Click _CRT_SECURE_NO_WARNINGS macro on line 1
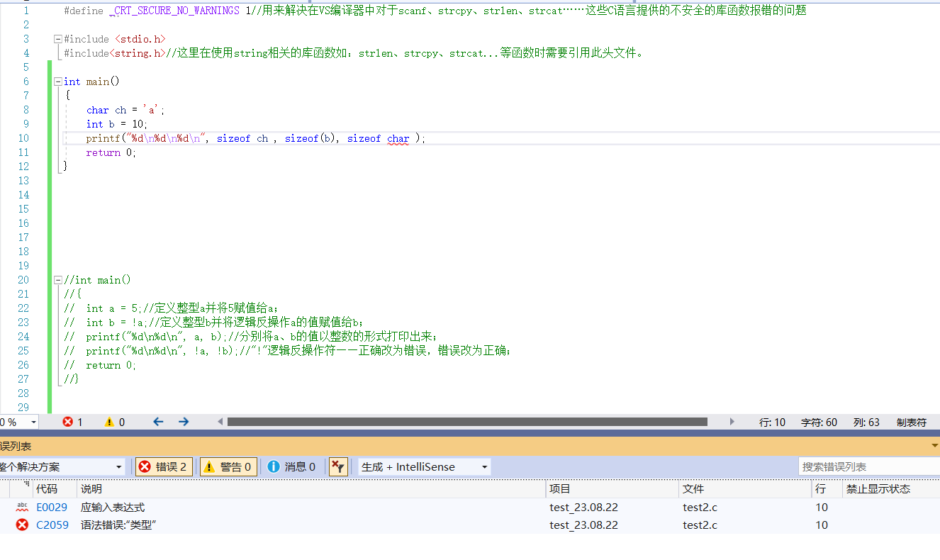Image resolution: width=940 pixels, height=560 pixels. click(174, 11)
